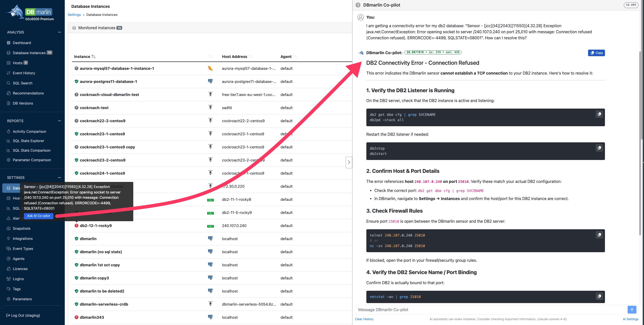Viewport: 644px width, 325px height.
Task: Click DB2 badge in db2-11-1-rocky8 row
Action: [x=210, y=200]
